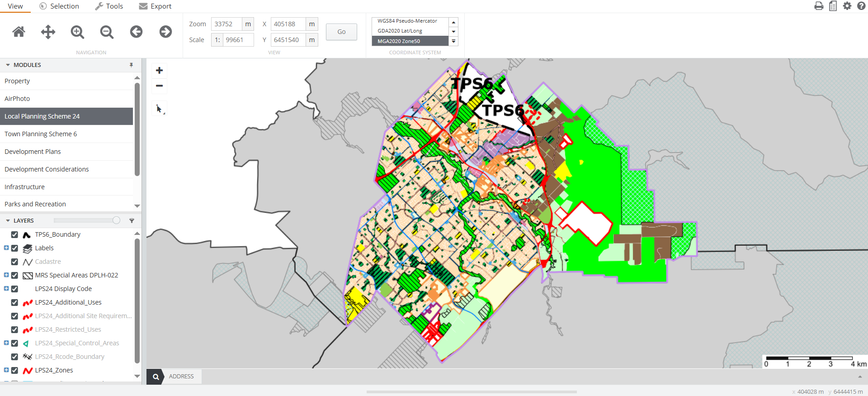The image size is (868, 396).
Task: Open the print icon
Action: pyautogui.click(x=819, y=6)
